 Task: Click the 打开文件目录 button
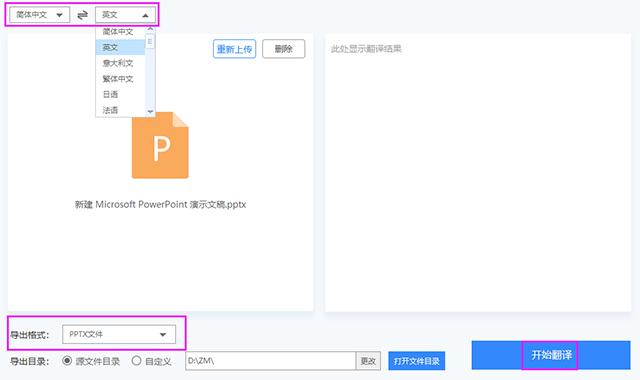417,361
